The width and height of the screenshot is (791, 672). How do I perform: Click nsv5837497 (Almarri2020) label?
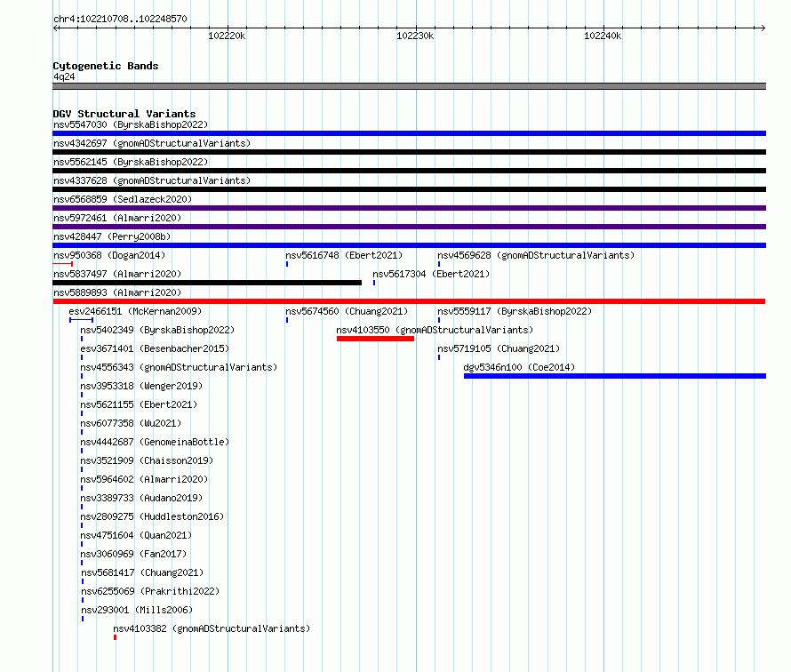click(x=117, y=274)
